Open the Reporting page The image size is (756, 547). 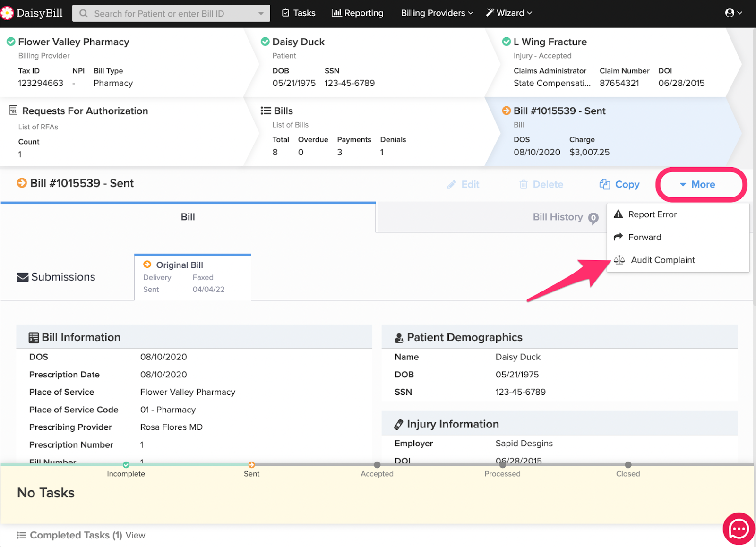click(x=358, y=13)
